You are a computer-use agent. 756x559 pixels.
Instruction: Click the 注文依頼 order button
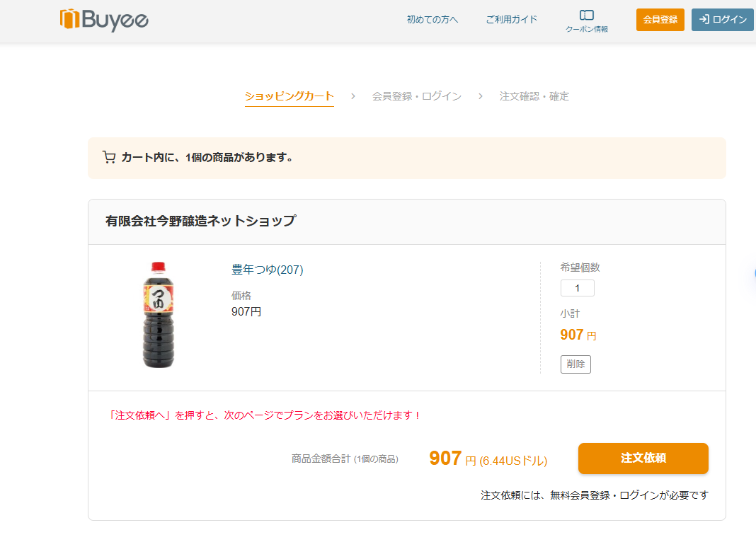[x=643, y=459]
